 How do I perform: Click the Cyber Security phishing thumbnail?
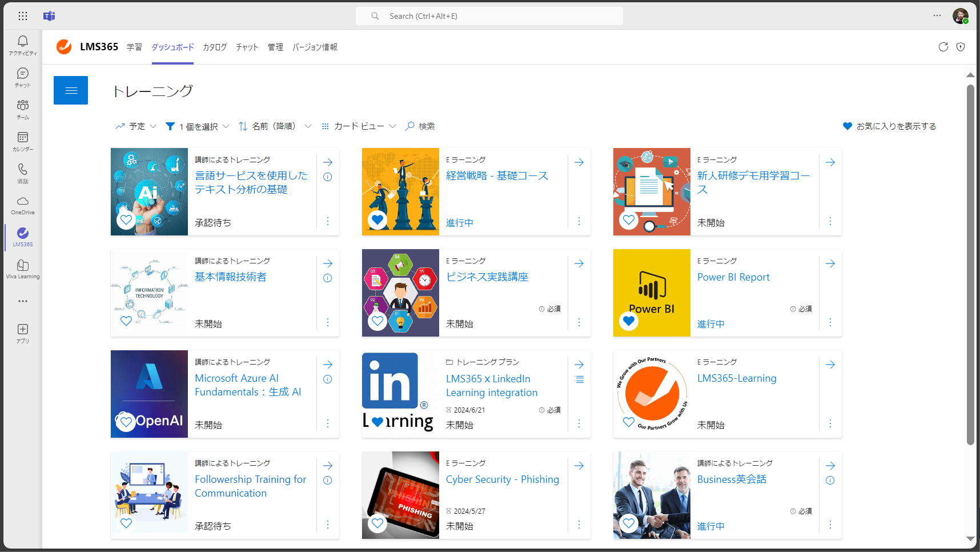click(x=400, y=495)
